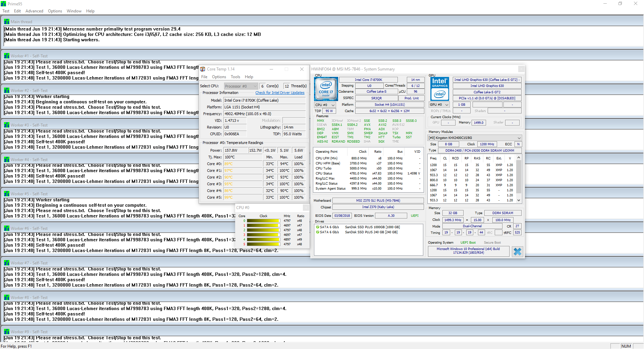Open the Edit menu in Prime95
This screenshot has width=644, height=349.
pos(17,11)
